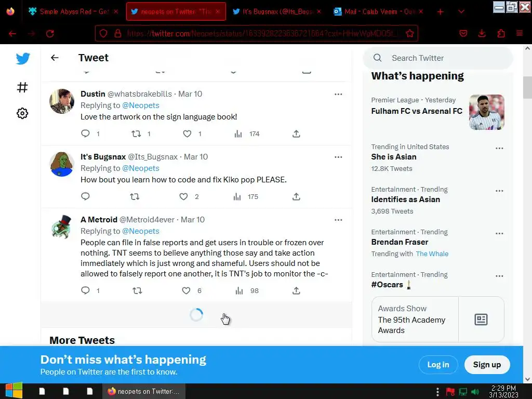The width and height of the screenshot is (532, 399).
Task: Retweet A Metroid's tweet
Action: point(137,290)
